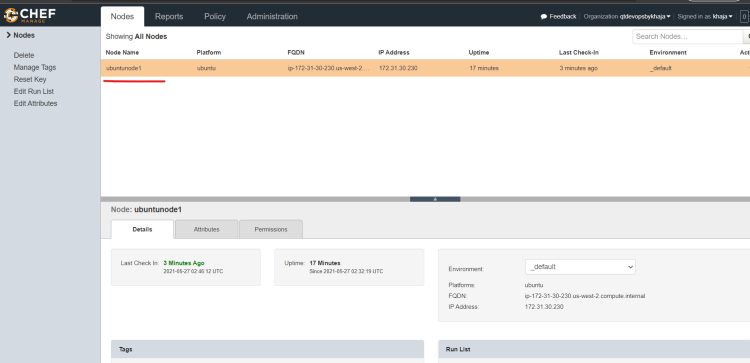Switch to the Attributes tab
Viewport: 750px width, 363px height.
(x=207, y=229)
